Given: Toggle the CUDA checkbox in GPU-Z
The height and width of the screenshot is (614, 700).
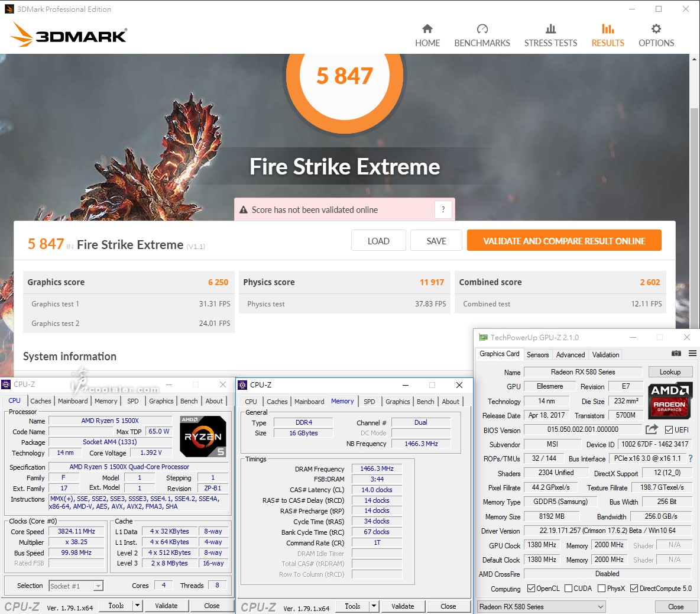Looking at the screenshot, I should [568, 588].
